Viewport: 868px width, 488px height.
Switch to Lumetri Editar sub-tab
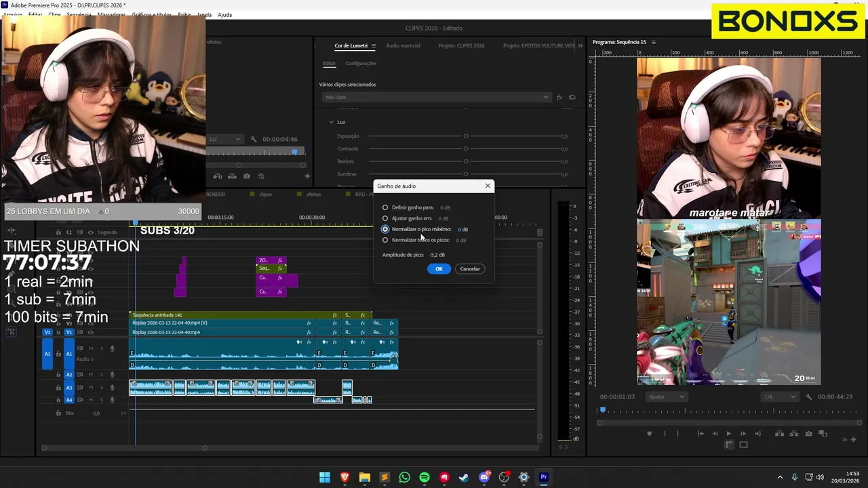[329, 63]
